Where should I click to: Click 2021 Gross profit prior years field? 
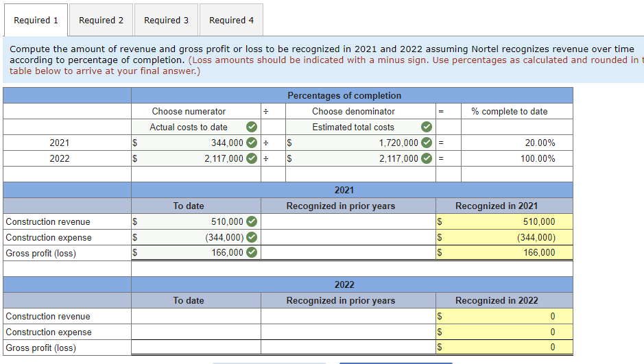point(348,253)
